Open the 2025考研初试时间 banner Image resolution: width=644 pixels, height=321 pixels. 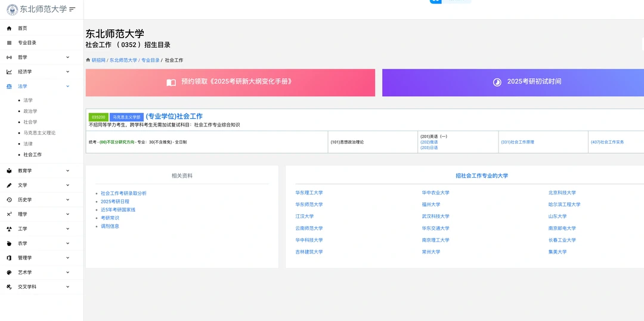coord(513,82)
